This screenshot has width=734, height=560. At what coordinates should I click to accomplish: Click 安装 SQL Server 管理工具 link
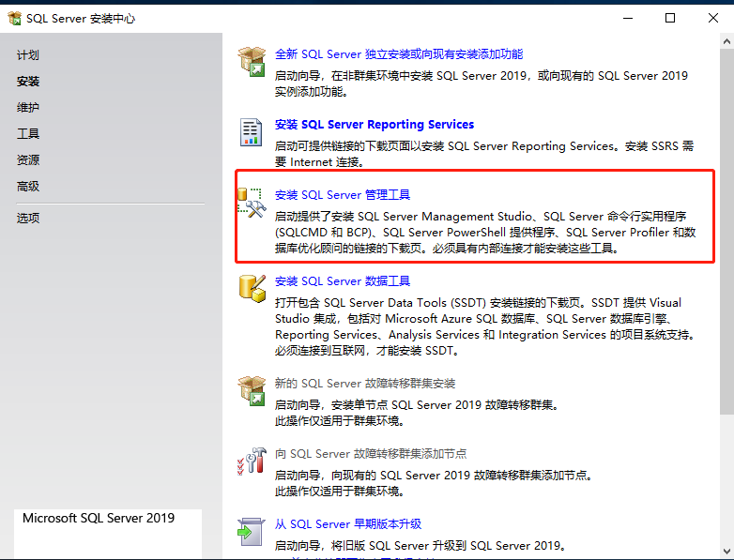[x=343, y=194]
